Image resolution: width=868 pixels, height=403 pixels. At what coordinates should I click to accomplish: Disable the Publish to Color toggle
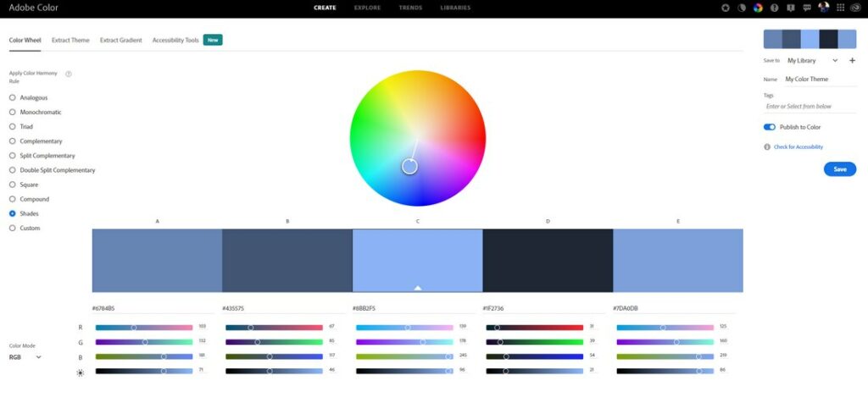770,127
